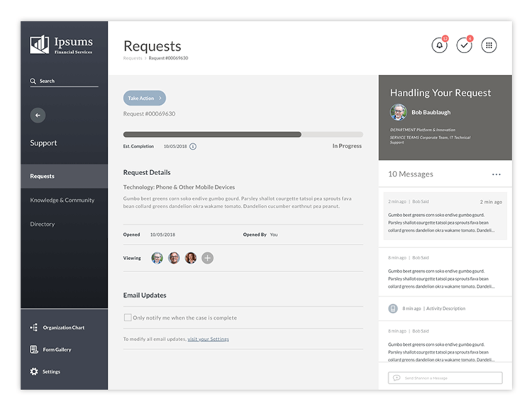The height and width of the screenshot is (409, 532).
Task: Click the search magnifier icon
Action: coord(33,81)
